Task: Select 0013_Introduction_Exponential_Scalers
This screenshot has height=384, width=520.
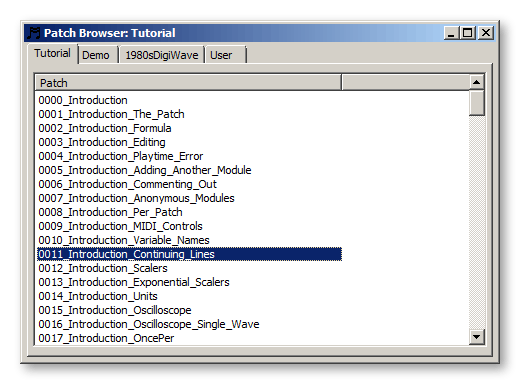Action: 134,282
